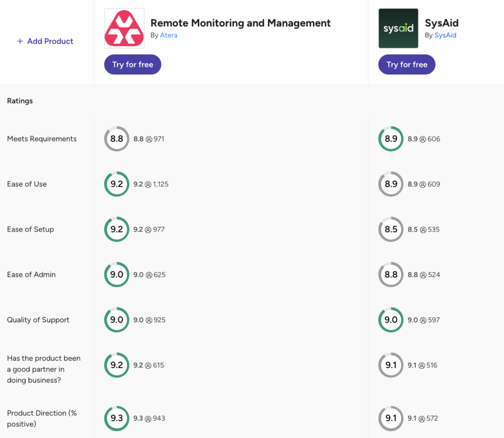This screenshot has width=504, height=438.
Task: Click the Add Product link
Action: pyautogui.click(x=45, y=41)
